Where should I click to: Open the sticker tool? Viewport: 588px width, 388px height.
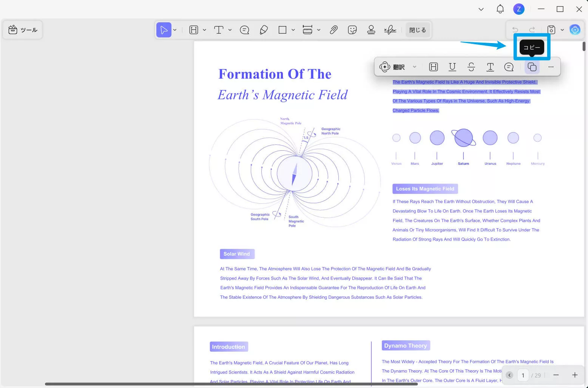352,30
